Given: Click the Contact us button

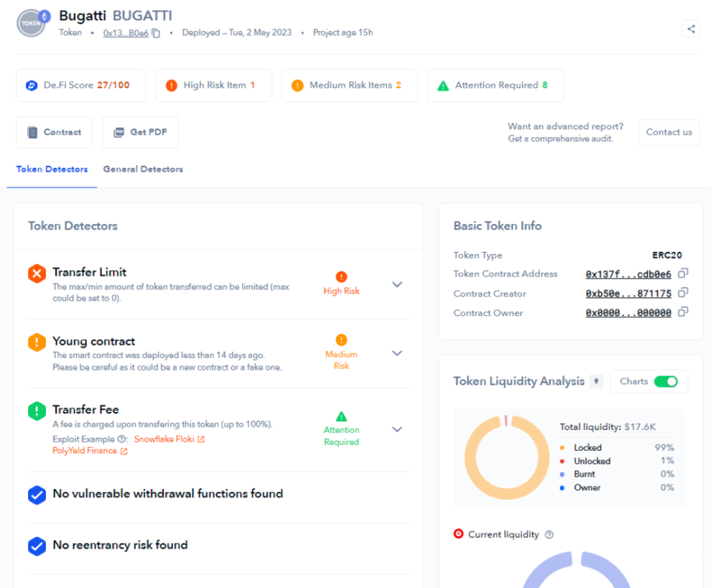Looking at the screenshot, I should coord(669,132).
